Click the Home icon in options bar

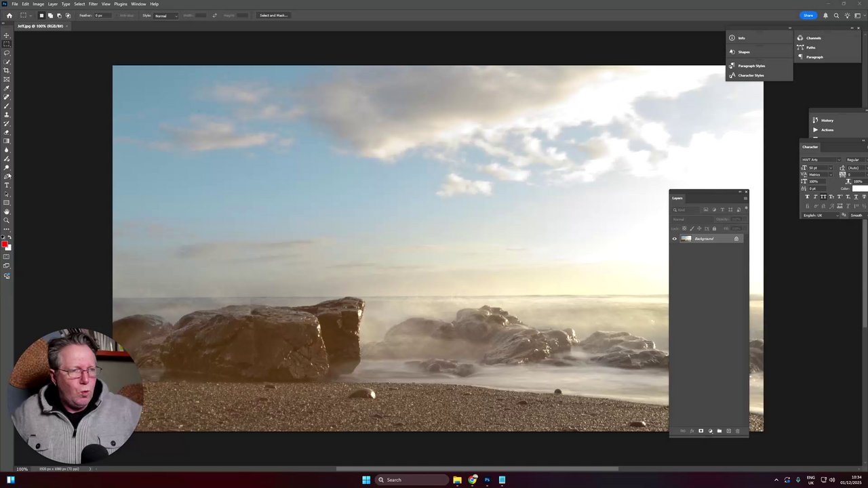coord(9,16)
